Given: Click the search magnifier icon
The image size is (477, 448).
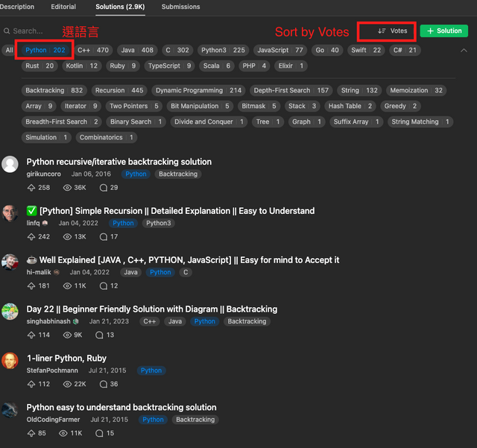Looking at the screenshot, I should coord(7,31).
